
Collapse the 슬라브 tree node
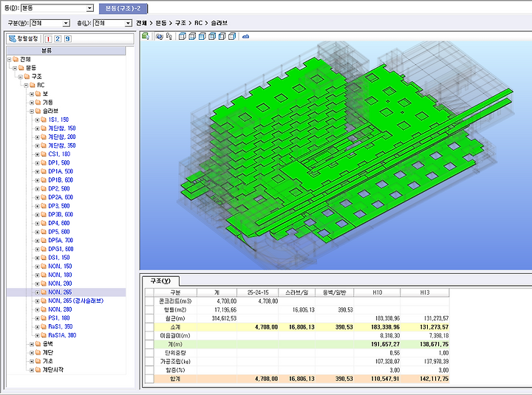pos(32,111)
